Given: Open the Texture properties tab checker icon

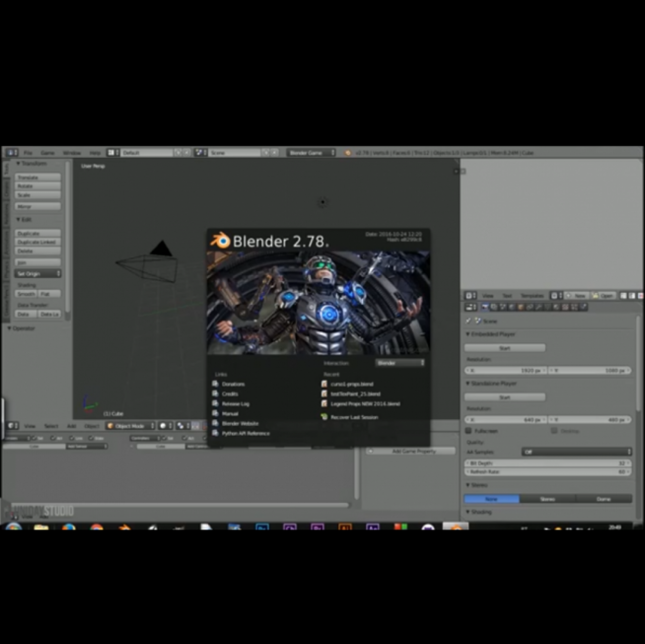Looking at the screenshot, I should pos(565,307).
